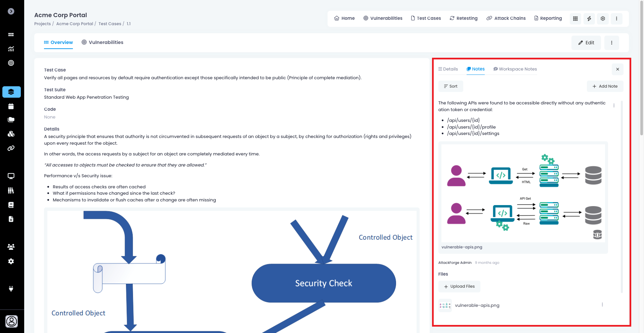Open the vulnerable-apis.png diagram thumbnail in note
Viewport: 644px width, 333px height.
click(x=523, y=193)
